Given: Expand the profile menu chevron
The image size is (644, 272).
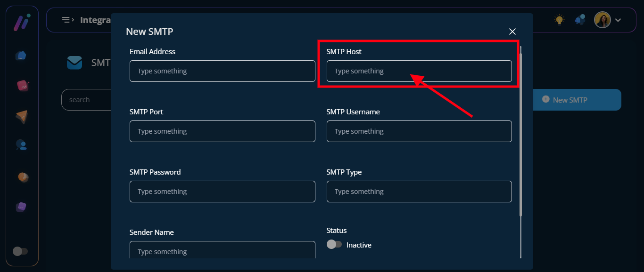Looking at the screenshot, I should [619, 20].
